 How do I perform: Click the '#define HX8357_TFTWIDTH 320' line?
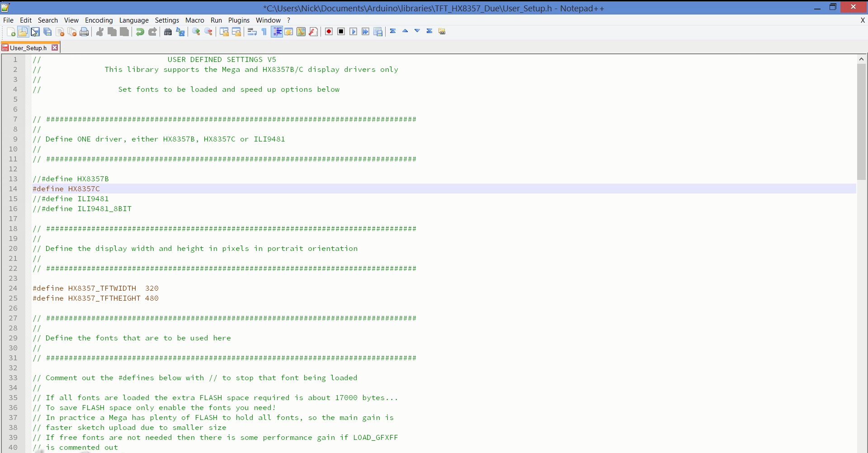click(95, 288)
